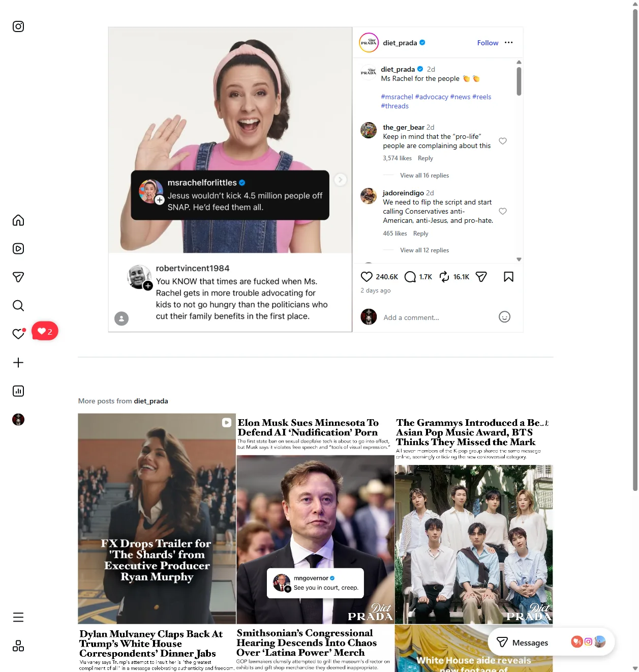
Task: Reply to the_ger_bear's comment
Action: 425,158
